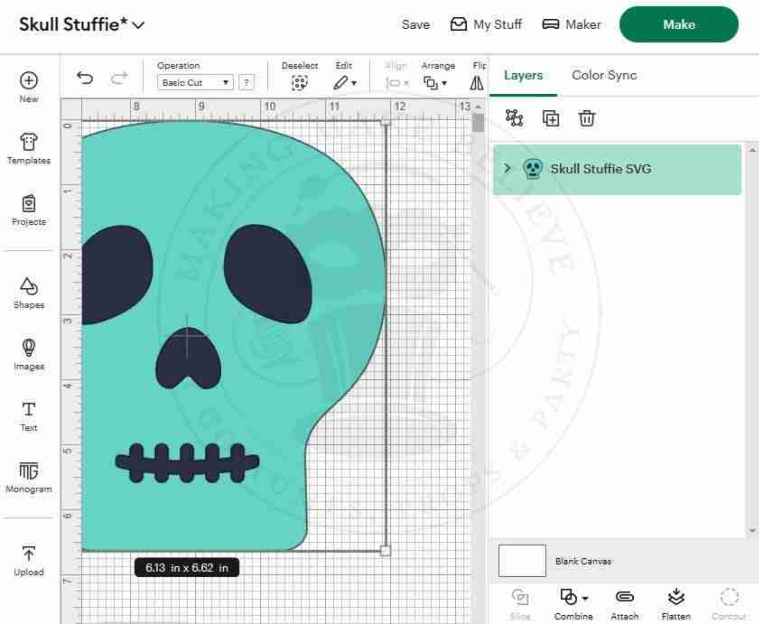Delete layer with trash icon
The width and height of the screenshot is (760, 624).
[587, 118]
